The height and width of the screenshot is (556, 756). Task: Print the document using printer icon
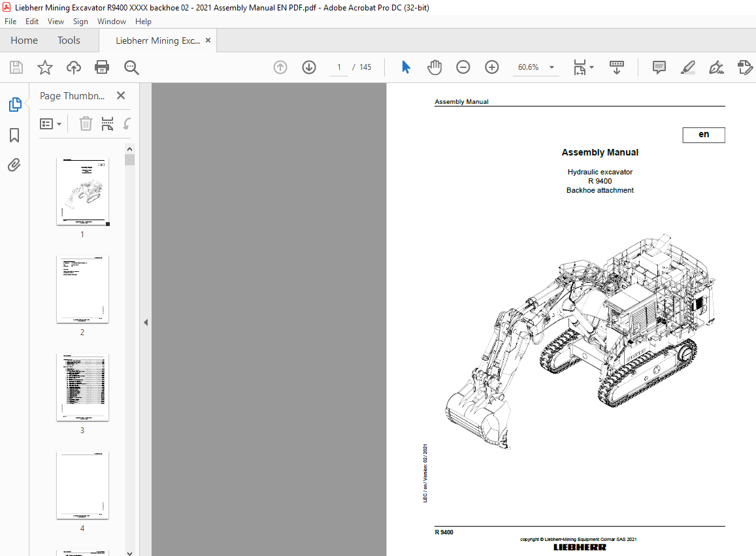pyautogui.click(x=102, y=67)
